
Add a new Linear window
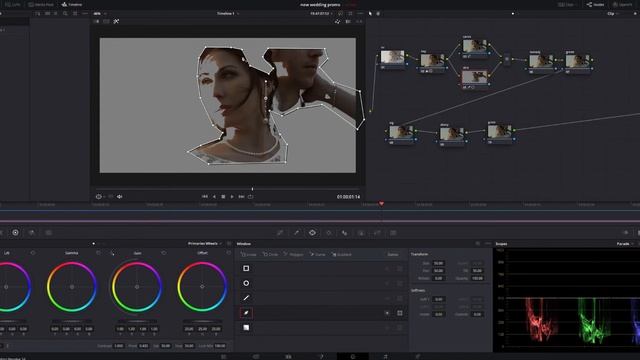coord(249,255)
